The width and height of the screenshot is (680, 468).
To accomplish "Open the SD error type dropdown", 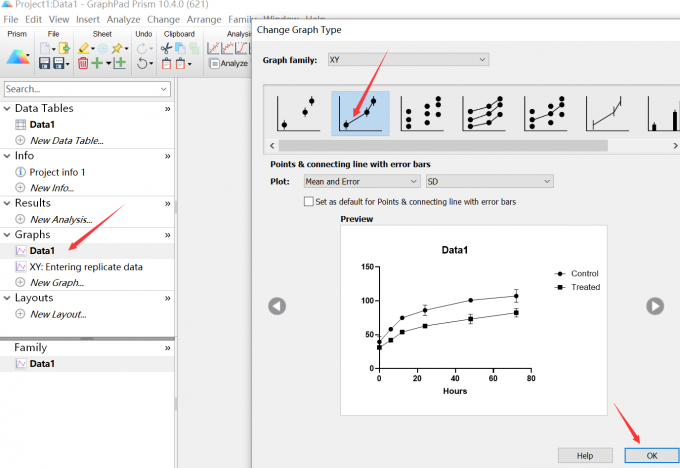I will click(x=490, y=181).
